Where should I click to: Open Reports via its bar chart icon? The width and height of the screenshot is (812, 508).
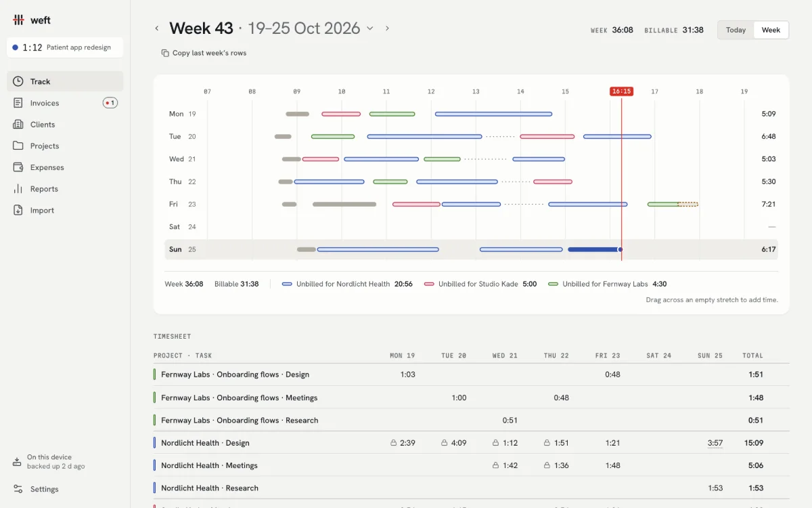pos(18,189)
